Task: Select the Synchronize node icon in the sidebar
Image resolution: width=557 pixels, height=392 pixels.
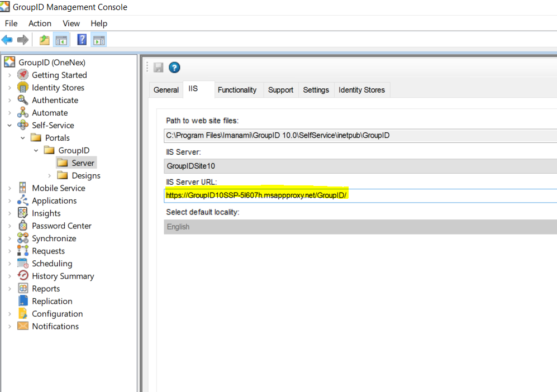Action: point(22,238)
